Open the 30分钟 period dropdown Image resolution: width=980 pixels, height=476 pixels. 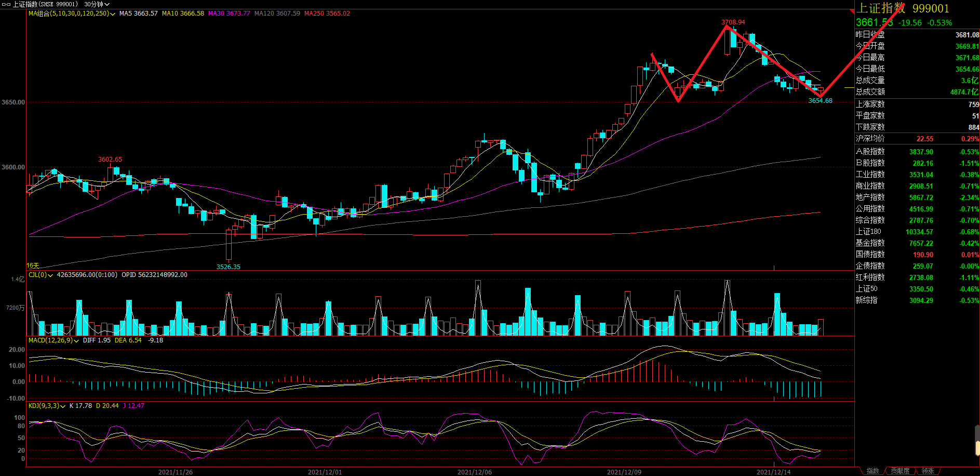point(97,4)
